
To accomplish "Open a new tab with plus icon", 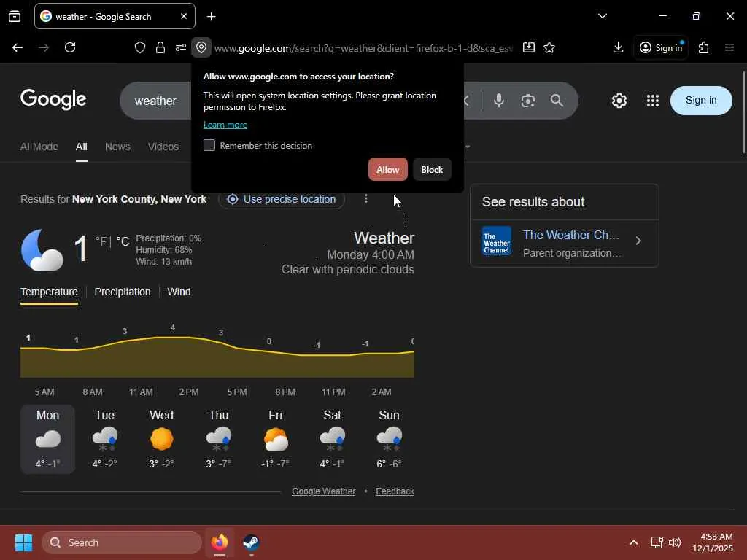I will coord(211,17).
